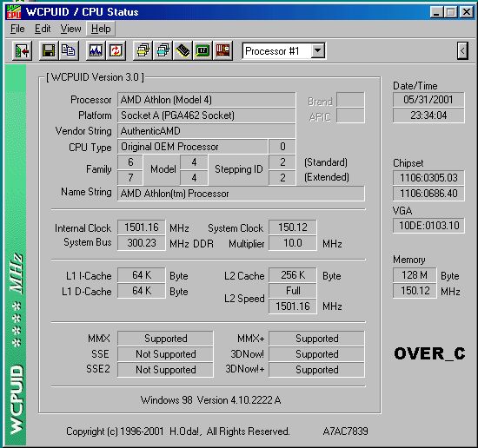Click the SSE2 'Not Supported' field
The image size is (478, 448).
click(x=165, y=370)
